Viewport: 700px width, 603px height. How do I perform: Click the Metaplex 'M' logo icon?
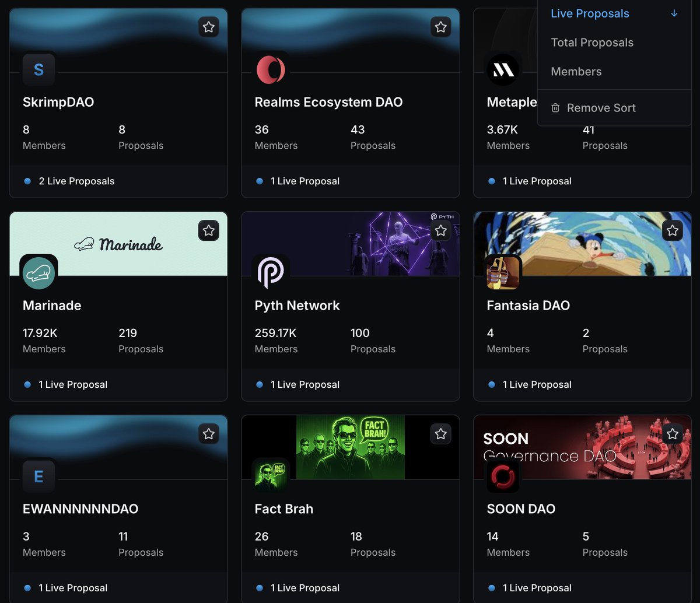point(503,70)
